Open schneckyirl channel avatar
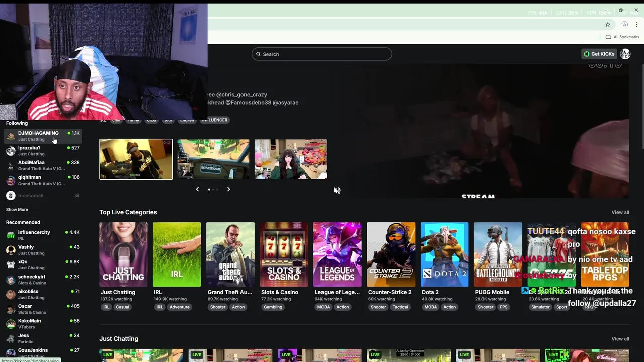Screen dimensions: 644x362 pos(11,280)
